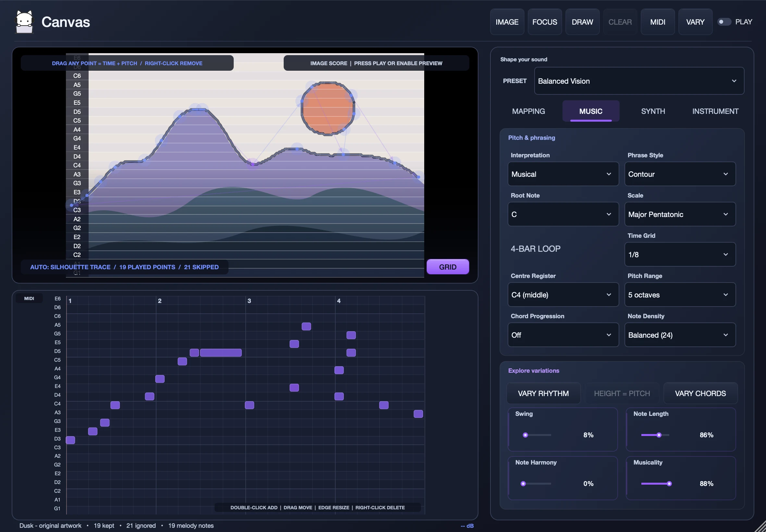Select the long D5 note in bar 2
The width and height of the screenshot is (766, 532).
[x=221, y=353]
